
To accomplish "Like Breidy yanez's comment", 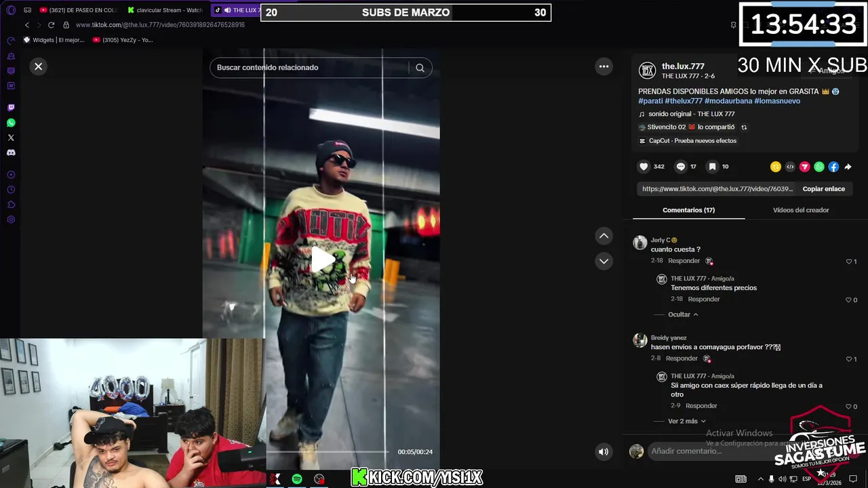I will point(848,359).
